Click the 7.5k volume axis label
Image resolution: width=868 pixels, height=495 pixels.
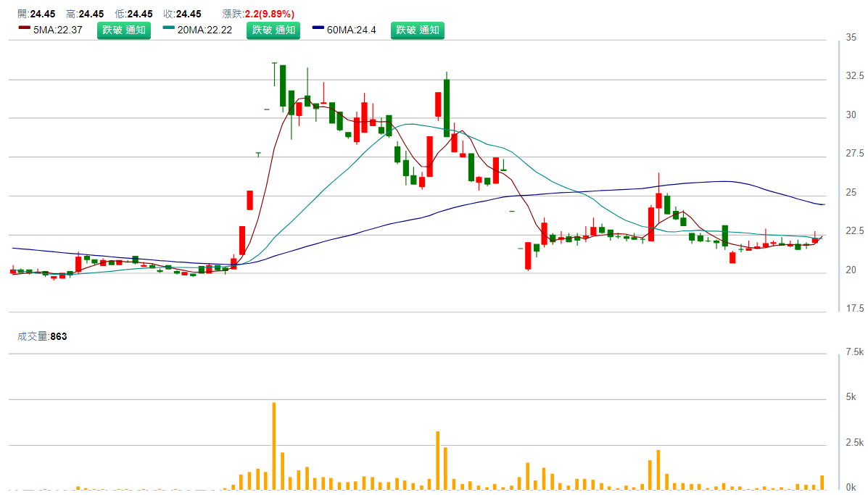pyautogui.click(x=854, y=352)
